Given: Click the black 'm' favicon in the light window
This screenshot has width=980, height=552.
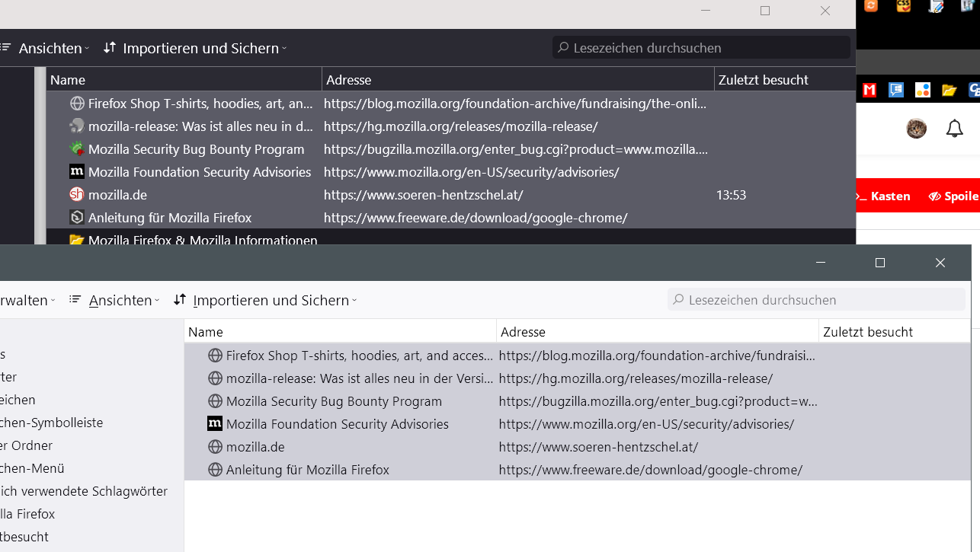Looking at the screenshot, I should tap(215, 424).
